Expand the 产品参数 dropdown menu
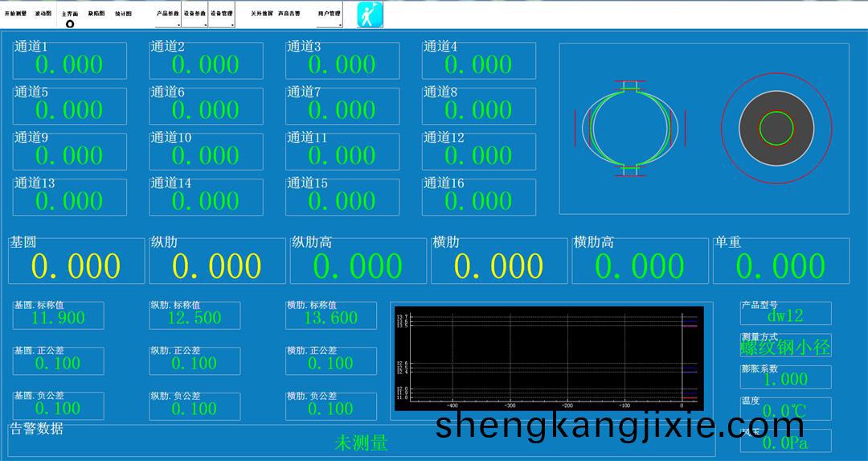 click(x=168, y=14)
